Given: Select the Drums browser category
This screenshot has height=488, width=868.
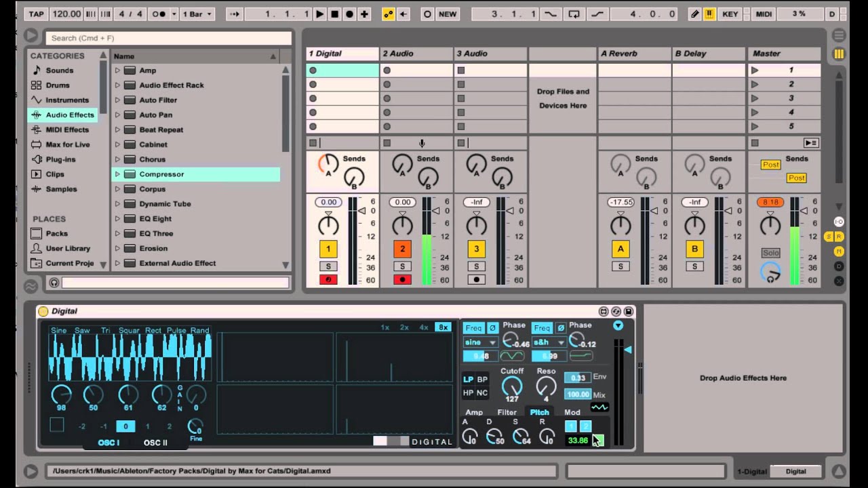Looking at the screenshot, I should pos(58,85).
